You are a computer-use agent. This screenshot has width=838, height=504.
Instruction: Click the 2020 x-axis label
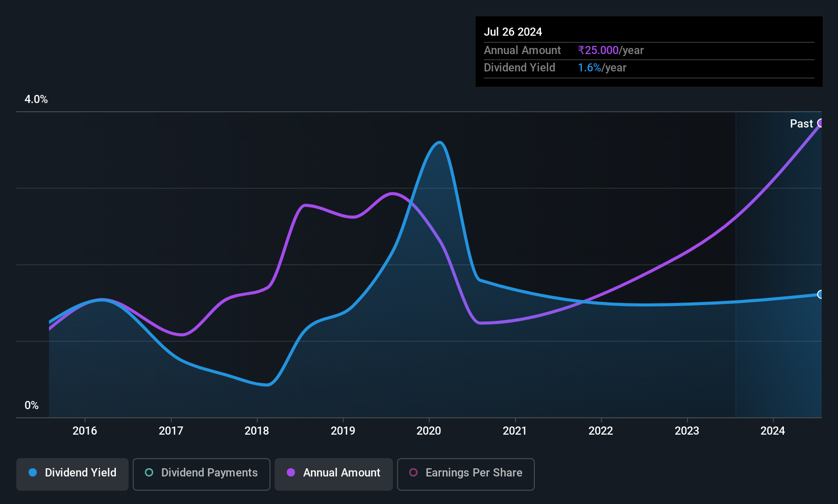(x=429, y=431)
